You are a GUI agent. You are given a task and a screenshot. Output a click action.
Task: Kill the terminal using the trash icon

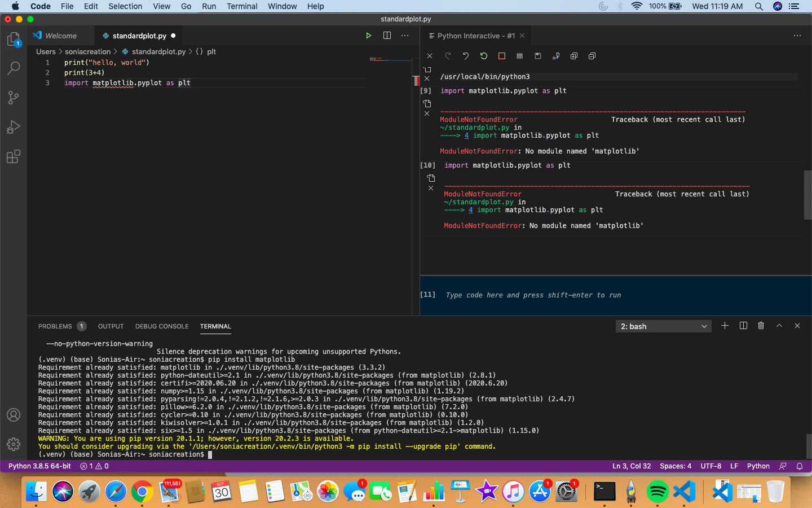[761, 326]
